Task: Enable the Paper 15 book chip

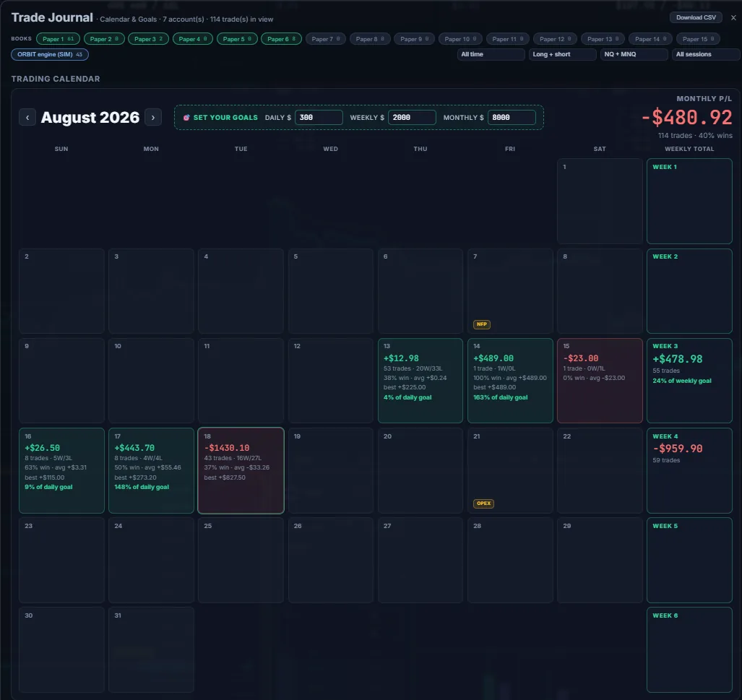Action: [x=698, y=39]
